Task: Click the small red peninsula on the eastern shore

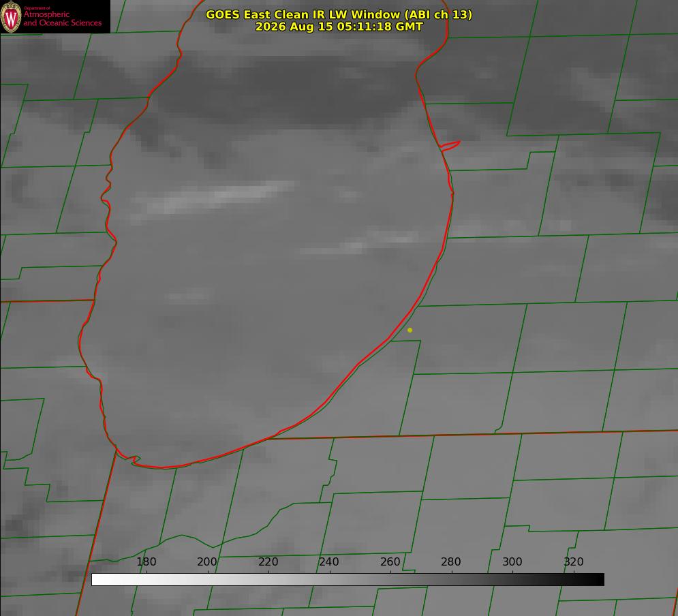Action: [x=450, y=146]
